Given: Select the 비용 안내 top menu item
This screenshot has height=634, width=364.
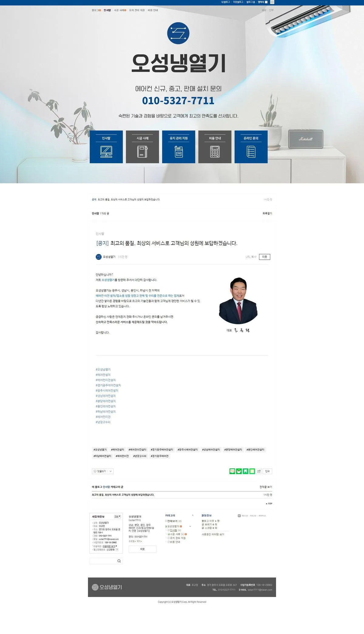Looking at the screenshot, I should click(x=153, y=10).
